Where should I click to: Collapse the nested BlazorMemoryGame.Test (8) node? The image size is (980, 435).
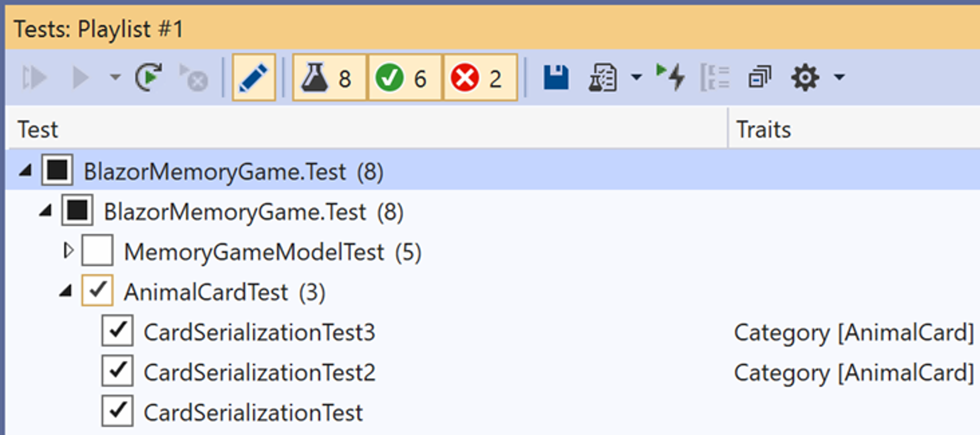[x=45, y=211]
